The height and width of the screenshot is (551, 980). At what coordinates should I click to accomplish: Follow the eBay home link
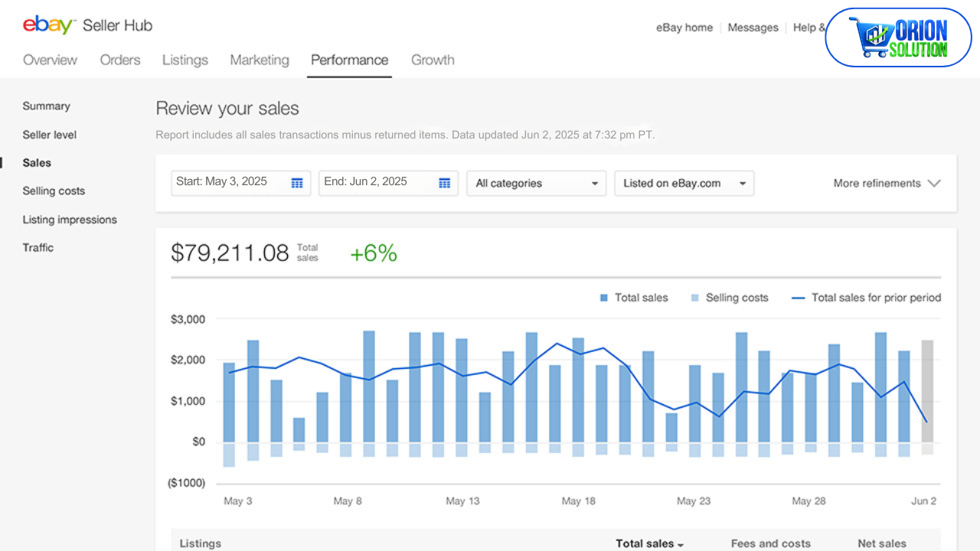[684, 28]
